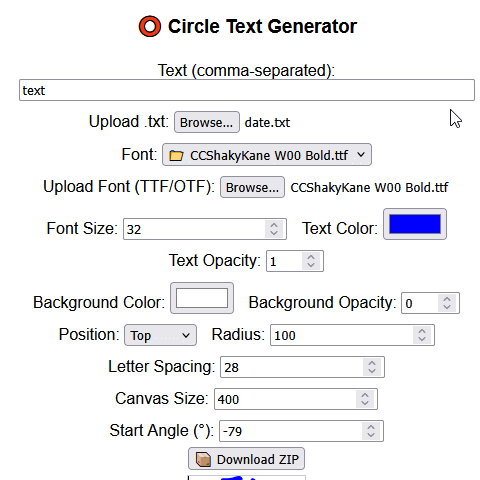Viewport: 480px width, 480px height.
Task: Open the Position dropdown showing Top
Action: coord(160,335)
